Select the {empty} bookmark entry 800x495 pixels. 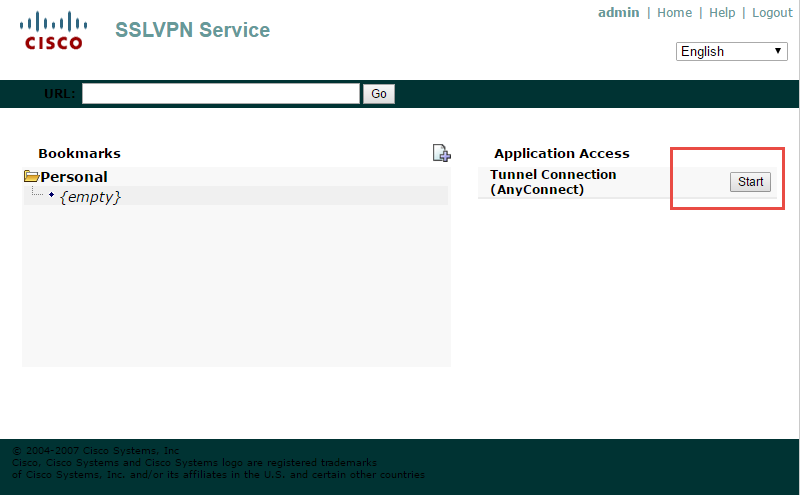90,196
